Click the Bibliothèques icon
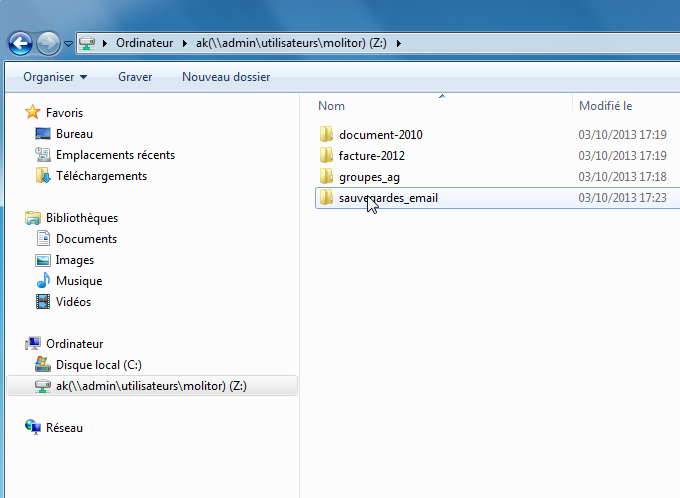Screen dimensions: 680x498 [x=33, y=218]
